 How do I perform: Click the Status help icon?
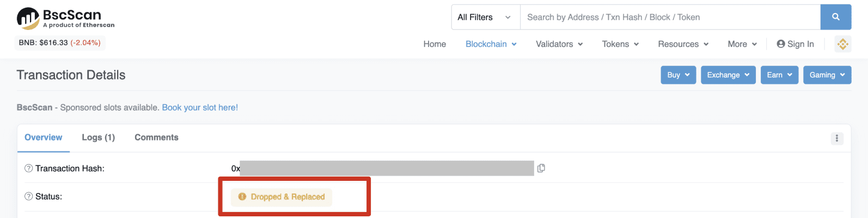[28, 196]
